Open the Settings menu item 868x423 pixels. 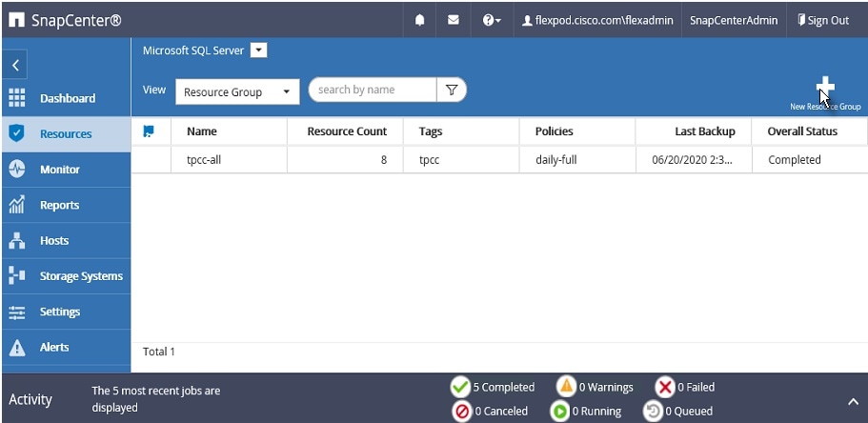click(60, 312)
